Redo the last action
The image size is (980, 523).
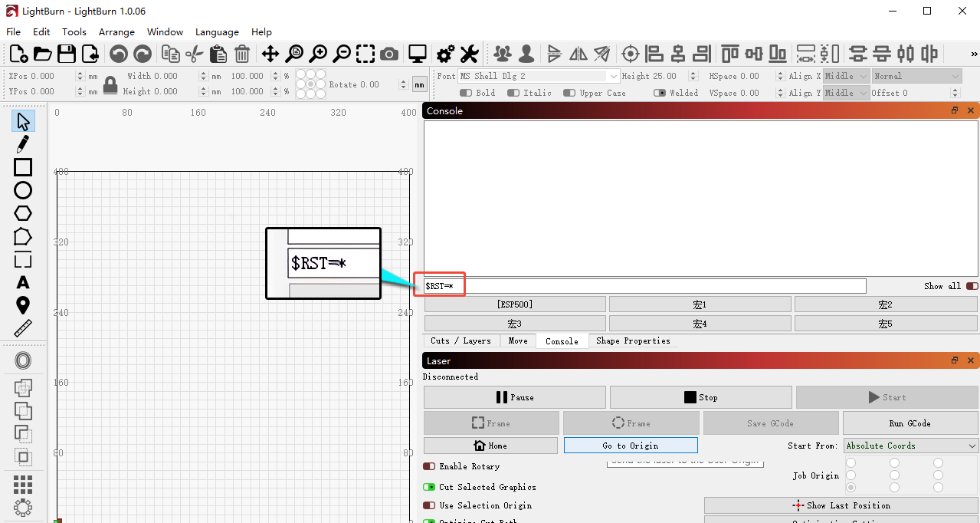click(143, 54)
